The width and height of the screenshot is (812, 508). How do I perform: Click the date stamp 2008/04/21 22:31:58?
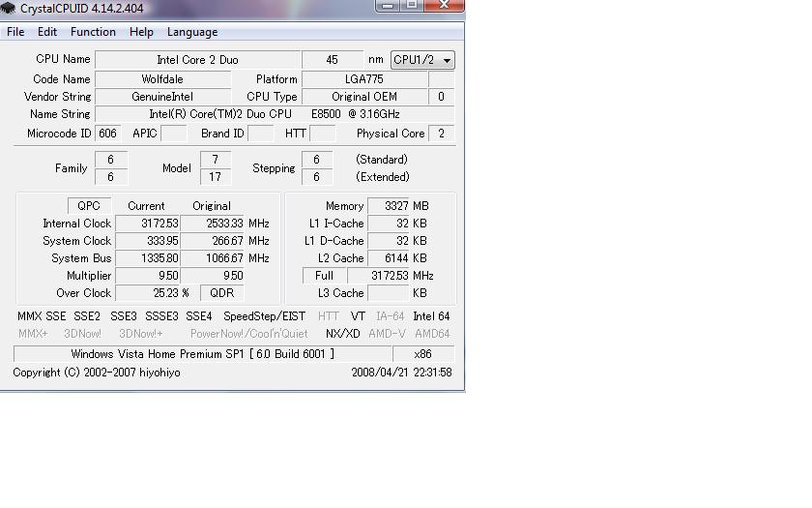pyautogui.click(x=401, y=373)
